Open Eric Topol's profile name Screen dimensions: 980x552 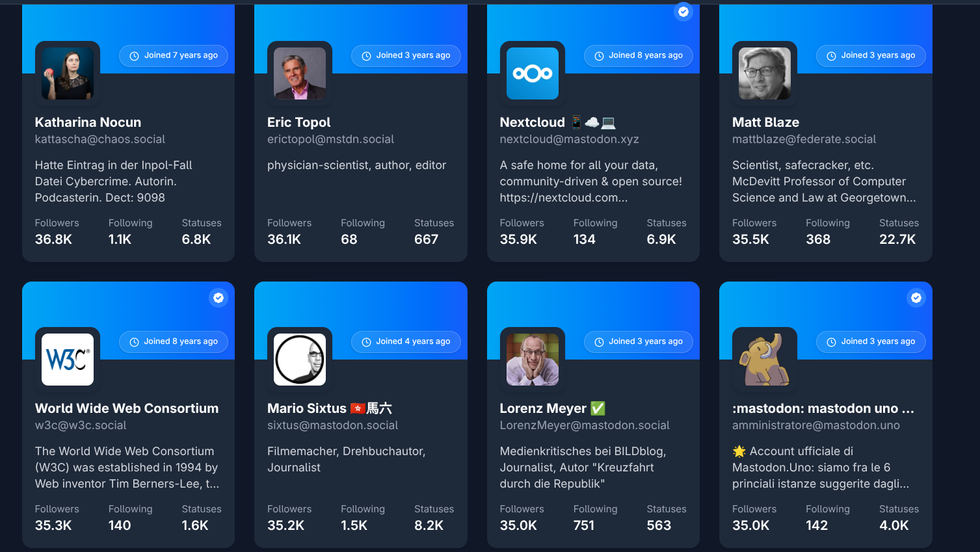[298, 122]
